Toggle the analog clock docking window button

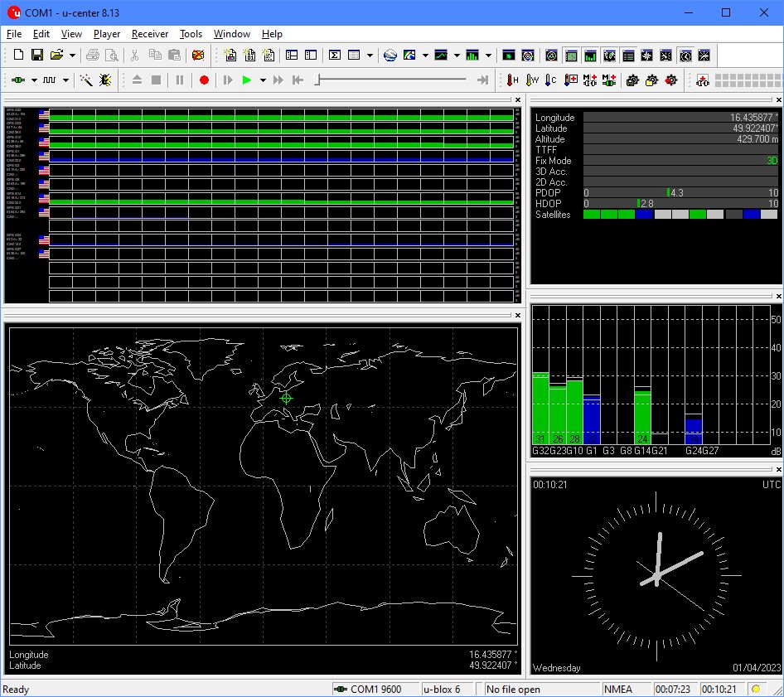[x=685, y=56]
